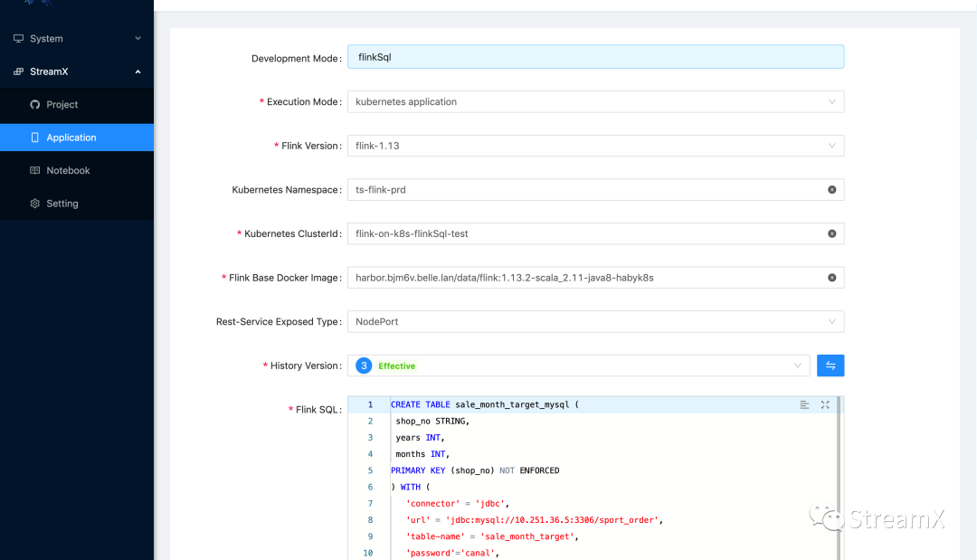Open the Execution Mode dropdown
977x560 pixels.
point(595,102)
